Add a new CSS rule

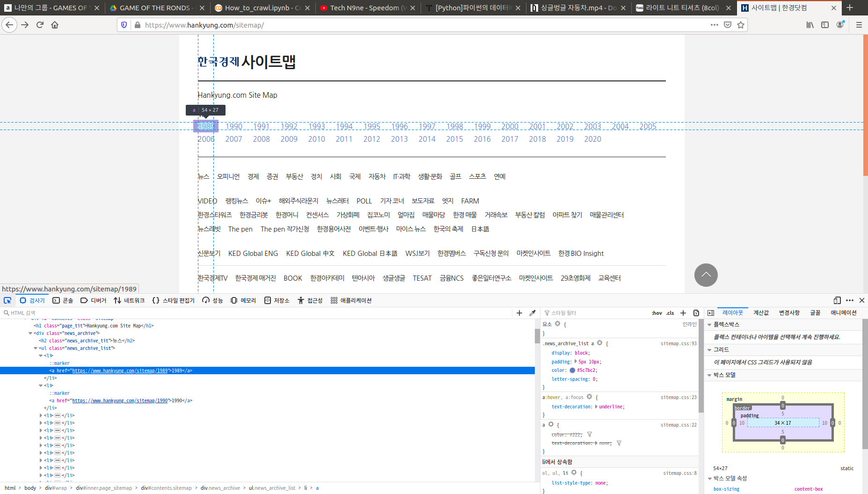[683, 313]
